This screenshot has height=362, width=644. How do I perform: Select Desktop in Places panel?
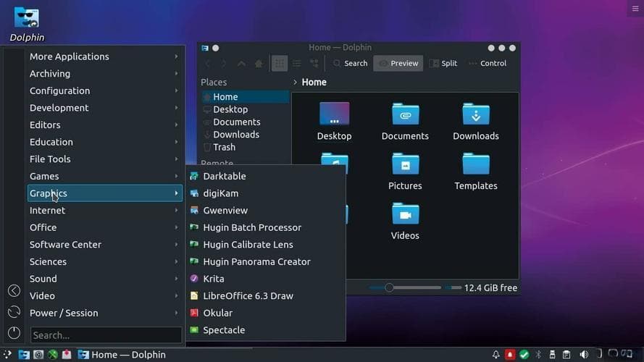click(245, 109)
